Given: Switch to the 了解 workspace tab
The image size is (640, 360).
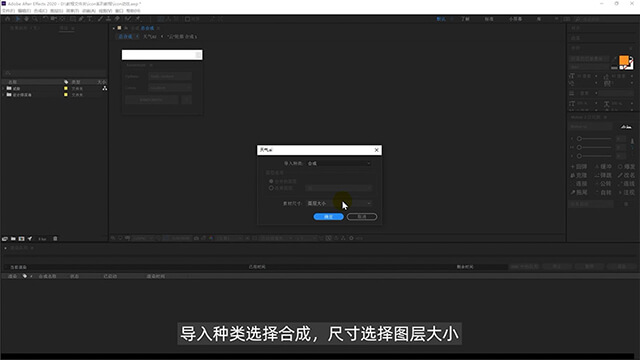Looking at the screenshot, I should pos(465,19).
